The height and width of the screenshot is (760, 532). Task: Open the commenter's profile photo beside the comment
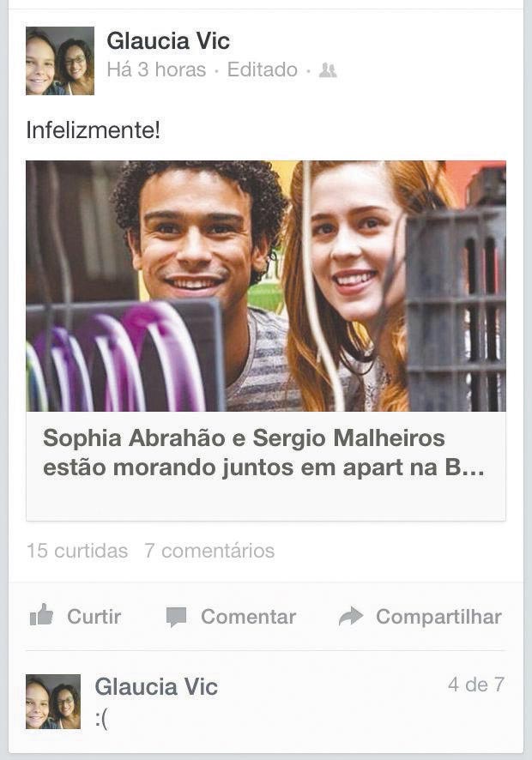[53, 702]
